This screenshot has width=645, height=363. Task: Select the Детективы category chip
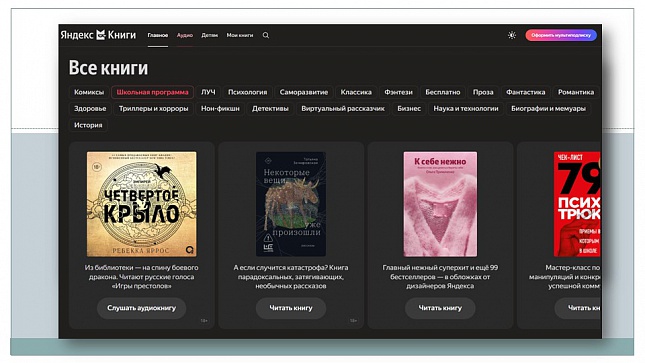270,109
